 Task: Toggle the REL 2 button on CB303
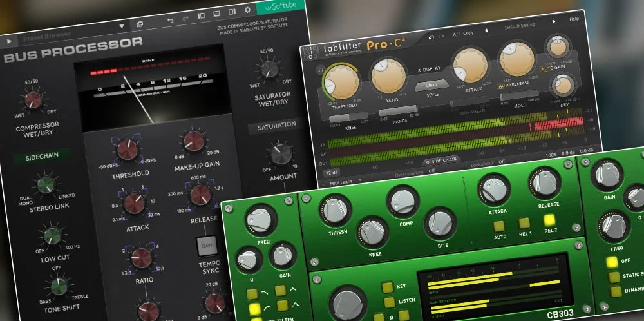549,220
